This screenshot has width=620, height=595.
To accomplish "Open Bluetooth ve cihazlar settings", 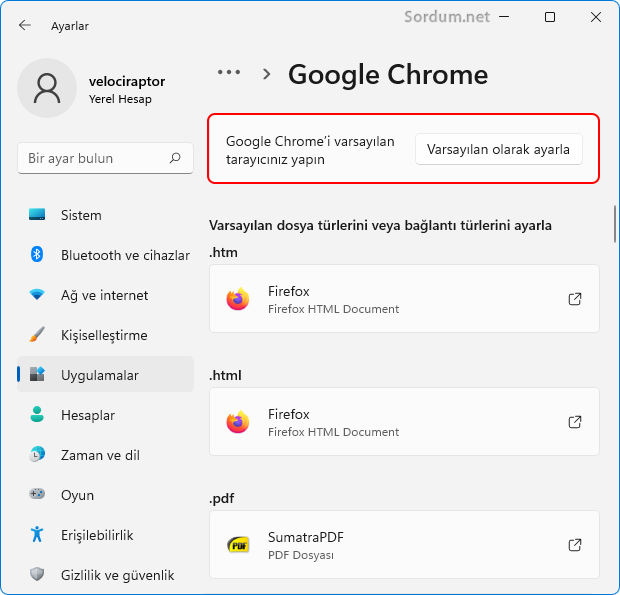I will [x=106, y=255].
